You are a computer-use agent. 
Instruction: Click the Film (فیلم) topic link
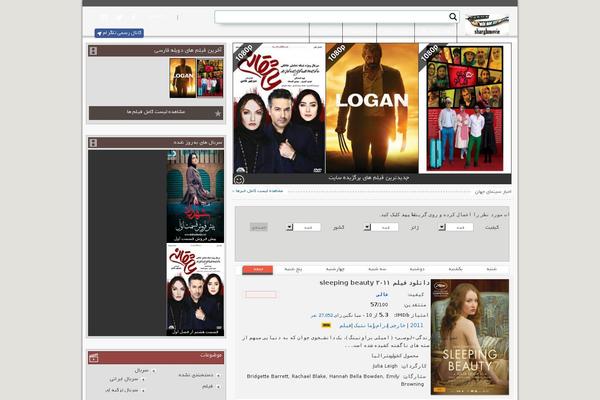click(x=207, y=387)
